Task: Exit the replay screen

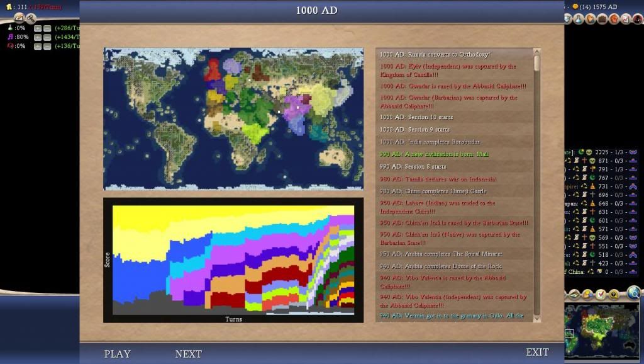Action: [538, 352]
